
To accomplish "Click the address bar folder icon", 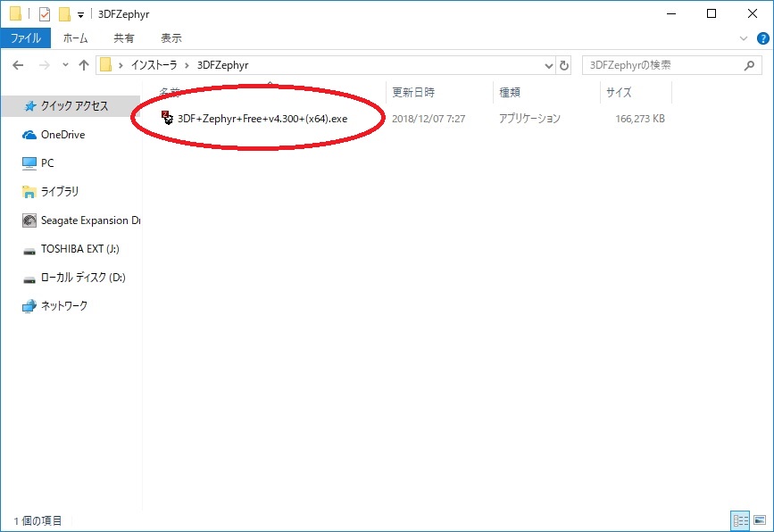I will 105,65.
